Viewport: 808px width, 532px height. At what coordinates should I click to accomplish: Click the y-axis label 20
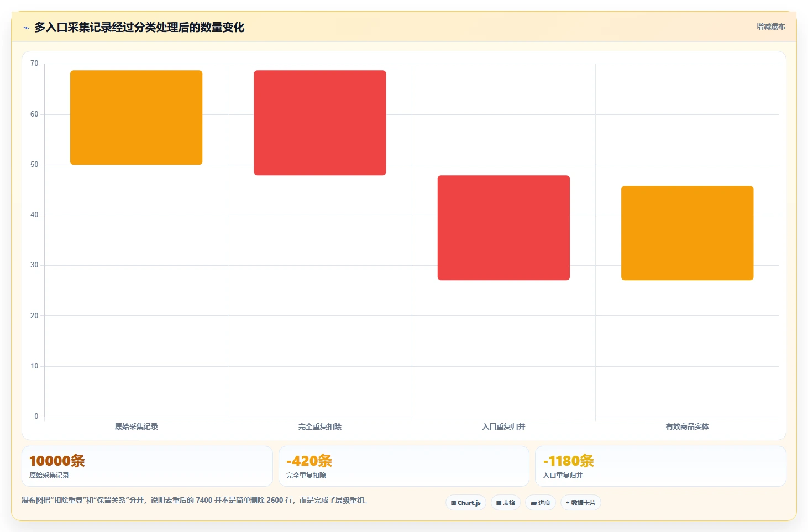34,316
